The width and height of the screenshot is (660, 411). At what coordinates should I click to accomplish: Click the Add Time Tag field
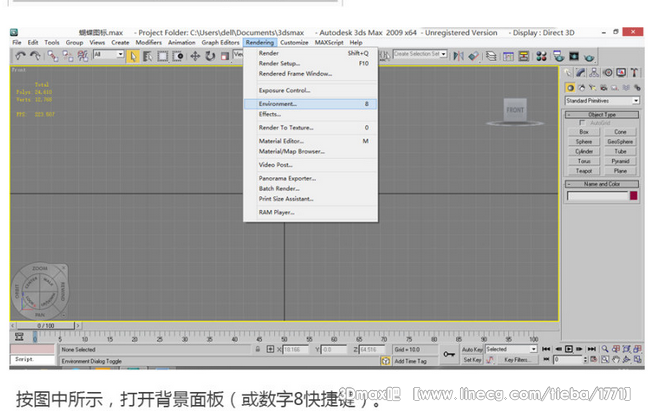point(413,361)
